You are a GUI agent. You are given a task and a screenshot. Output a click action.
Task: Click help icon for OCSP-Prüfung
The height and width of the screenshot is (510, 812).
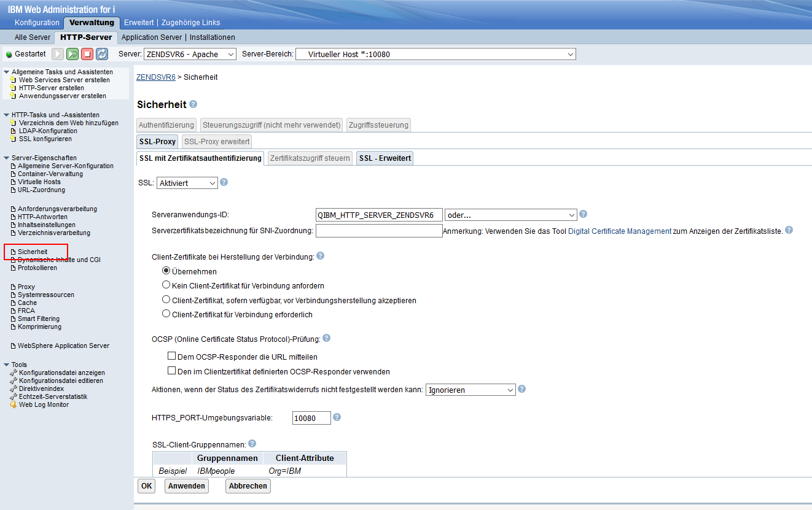click(326, 338)
